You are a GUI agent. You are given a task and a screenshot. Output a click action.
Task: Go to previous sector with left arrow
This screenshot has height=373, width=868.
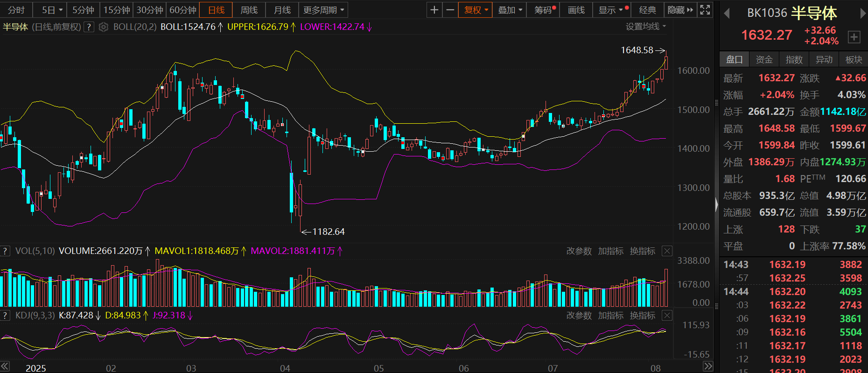coord(727,14)
